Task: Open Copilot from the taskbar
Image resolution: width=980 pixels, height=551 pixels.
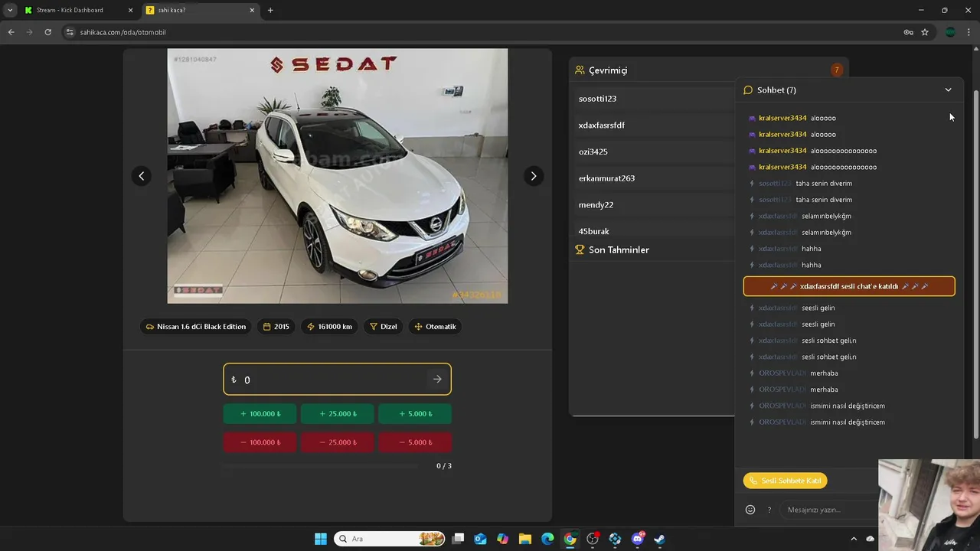Action: (x=502, y=539)
